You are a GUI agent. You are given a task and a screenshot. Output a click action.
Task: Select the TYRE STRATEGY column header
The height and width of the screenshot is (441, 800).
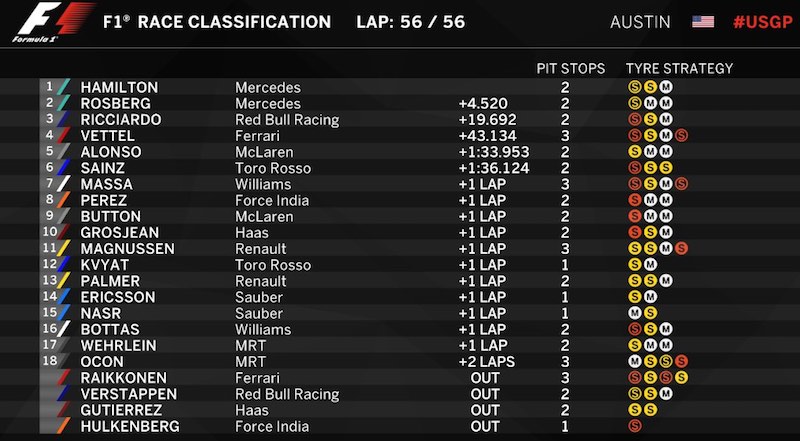coord(679,69)
